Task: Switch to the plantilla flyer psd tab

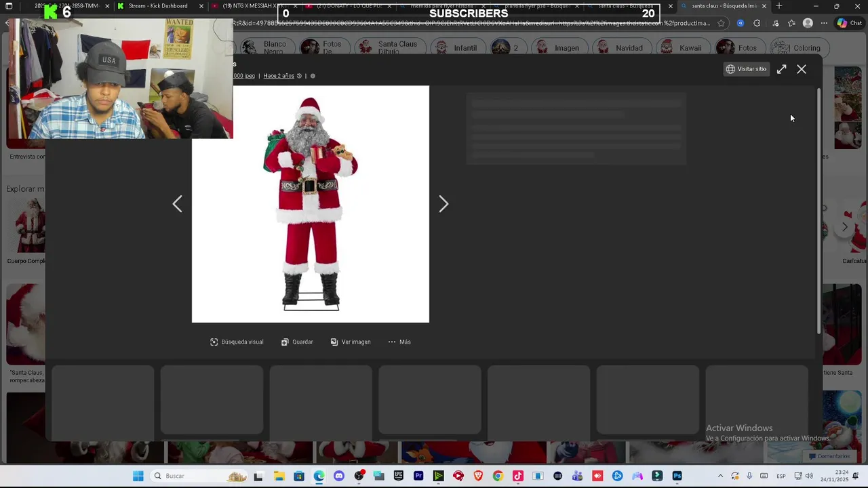Action: tap(536, 6)
